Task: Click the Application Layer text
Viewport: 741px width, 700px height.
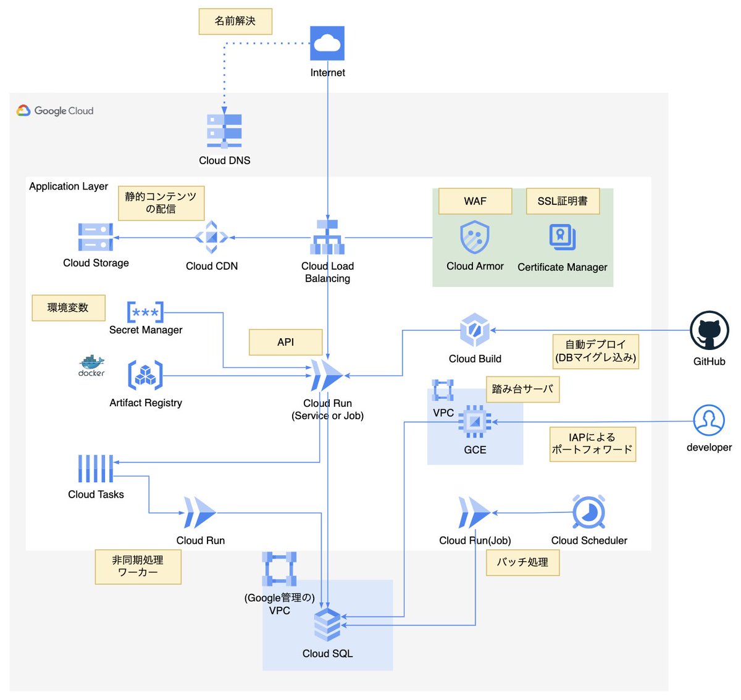Action: (69, 186)
